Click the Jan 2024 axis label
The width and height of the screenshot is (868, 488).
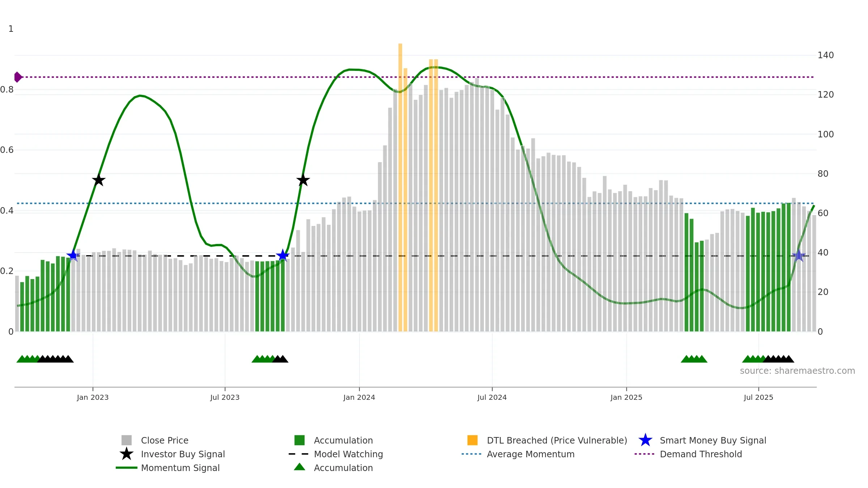click(x=359, y=397)
